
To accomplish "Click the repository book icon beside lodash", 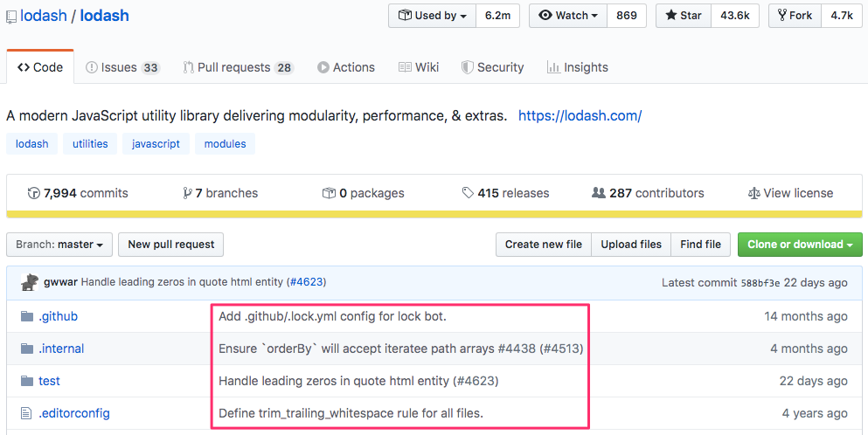I will coord(11,17).
